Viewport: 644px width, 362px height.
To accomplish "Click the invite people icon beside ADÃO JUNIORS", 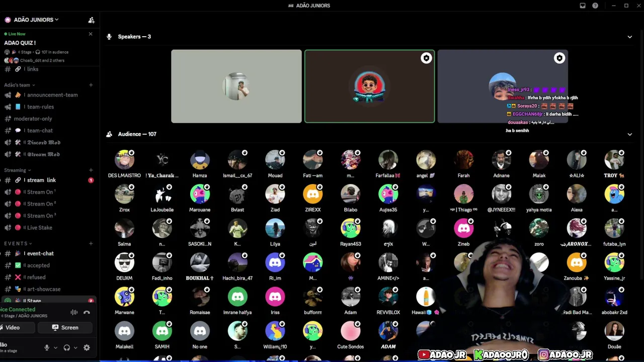I will (x=91, y=20).
